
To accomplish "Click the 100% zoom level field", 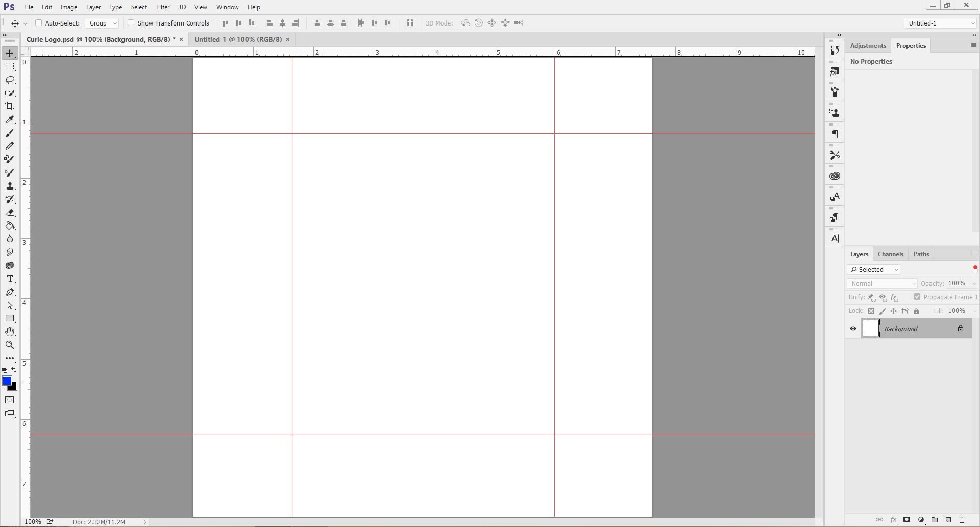I will tap(33, 522).
